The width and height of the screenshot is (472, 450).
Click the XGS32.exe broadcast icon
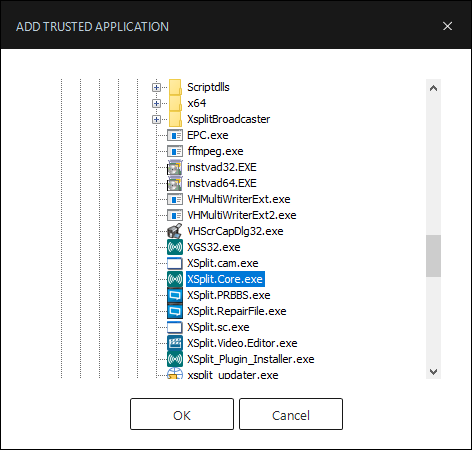coord(175,247)
